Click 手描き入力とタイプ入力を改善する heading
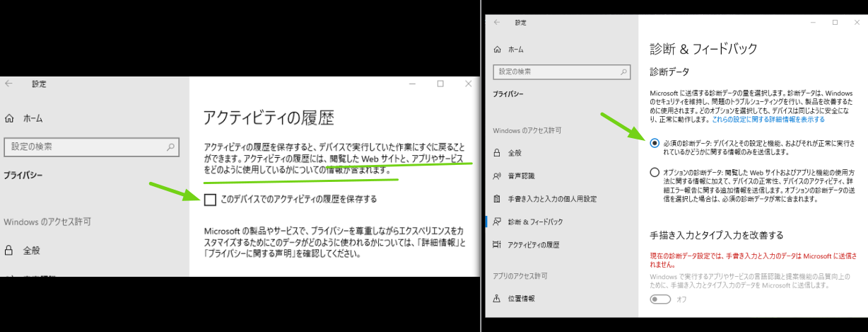This screenshot has width=868, height=332. pos(717,236)
